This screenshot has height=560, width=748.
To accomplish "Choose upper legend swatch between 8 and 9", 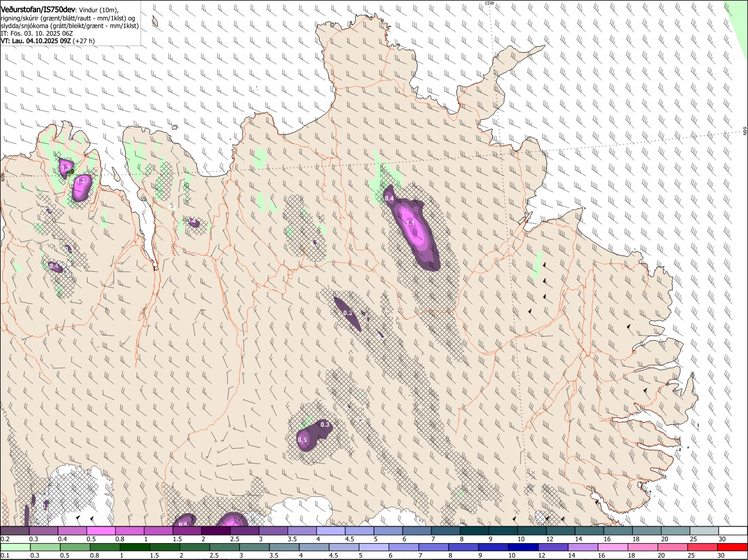I will click(x=475, y=531).
